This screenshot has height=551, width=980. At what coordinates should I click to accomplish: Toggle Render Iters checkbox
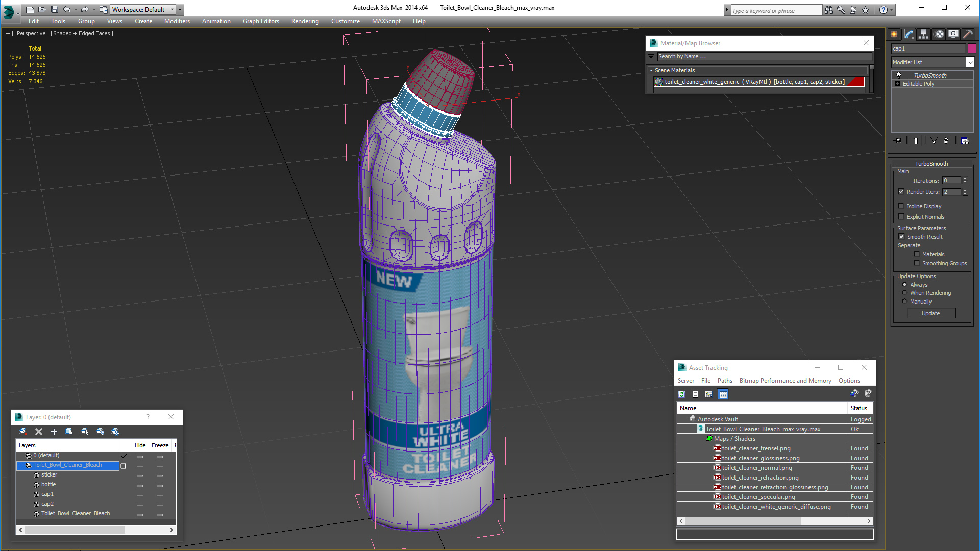(901, 192)
